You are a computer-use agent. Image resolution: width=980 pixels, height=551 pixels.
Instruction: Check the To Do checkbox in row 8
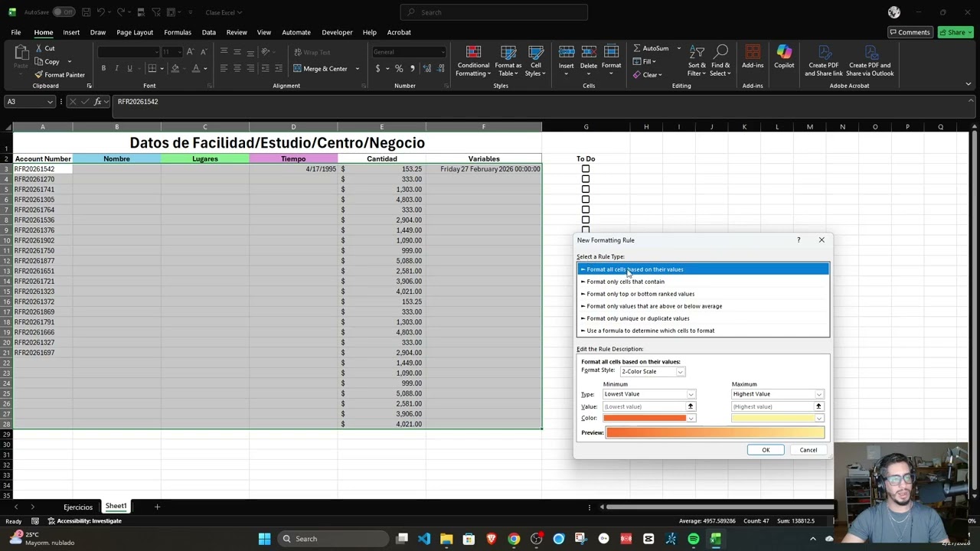(586, 220)
